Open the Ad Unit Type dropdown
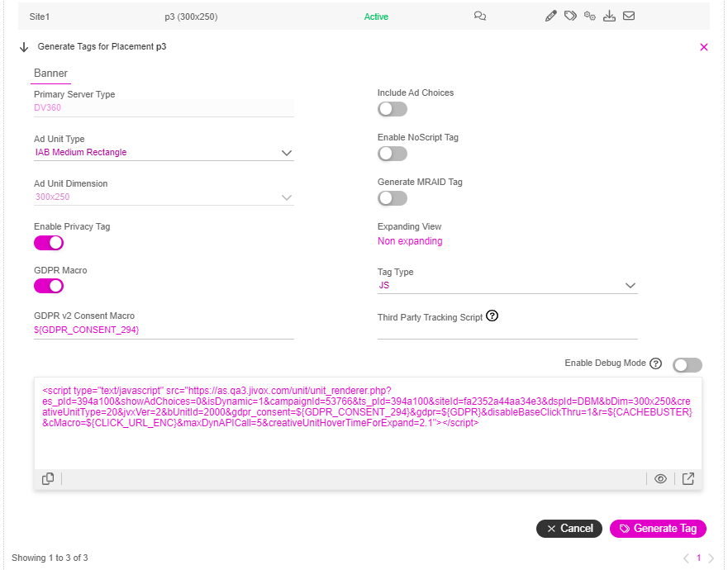Viewport: 728px width, 570px height. pyautogui.click(x=164, y=153)
